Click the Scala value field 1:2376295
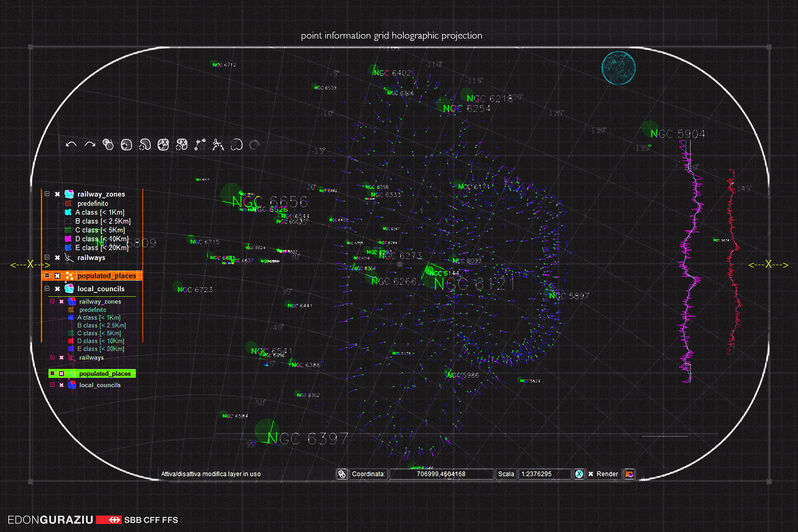798x532 pixels. [544, 474]
